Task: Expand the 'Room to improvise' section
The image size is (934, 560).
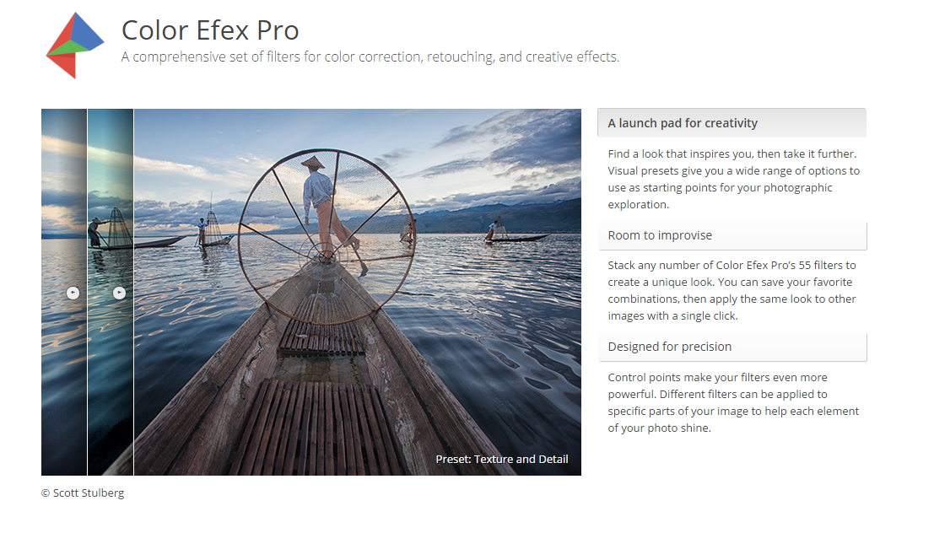Action: 731,235
